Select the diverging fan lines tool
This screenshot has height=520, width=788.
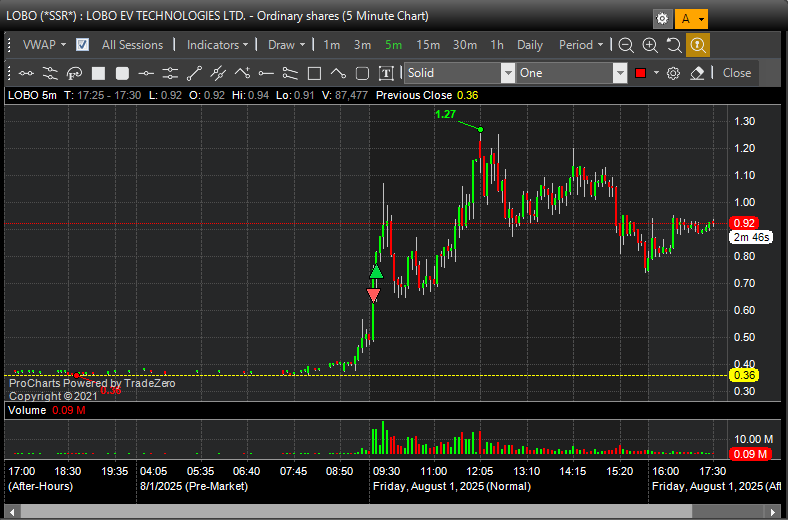pyautogui.click(x=290, y=73)
